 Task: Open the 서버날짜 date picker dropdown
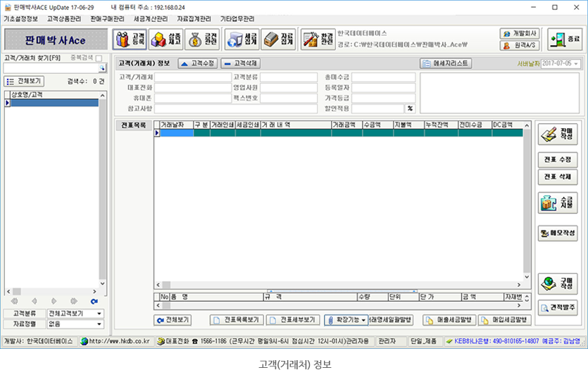coord(577,64)
